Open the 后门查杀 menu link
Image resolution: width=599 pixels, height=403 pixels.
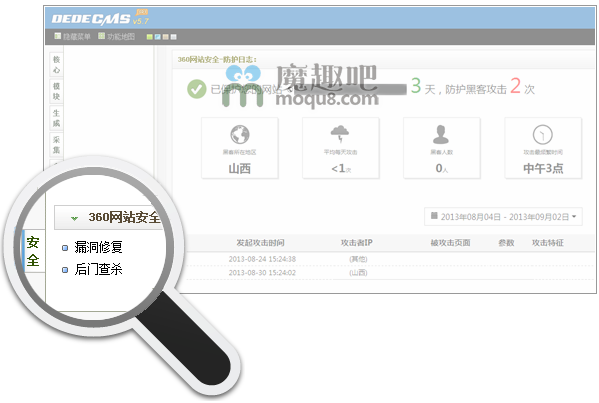98,269
